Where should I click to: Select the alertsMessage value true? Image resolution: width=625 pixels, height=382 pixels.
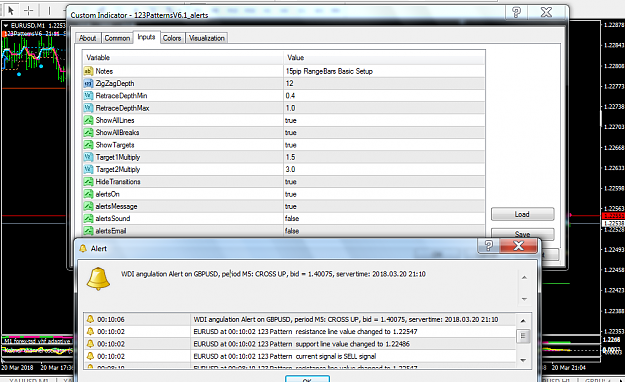point(291,207)
